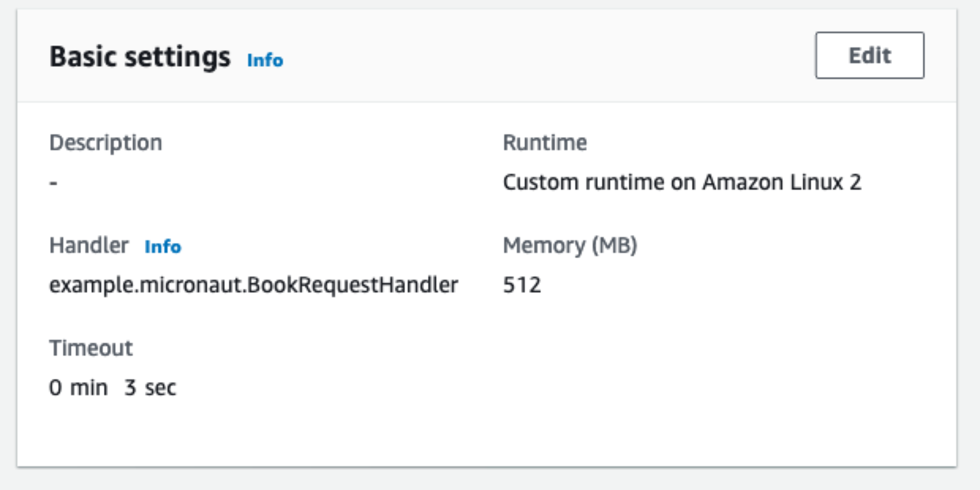Click the Edit button
Screen dimensions: 980x490
coord(869,55)
